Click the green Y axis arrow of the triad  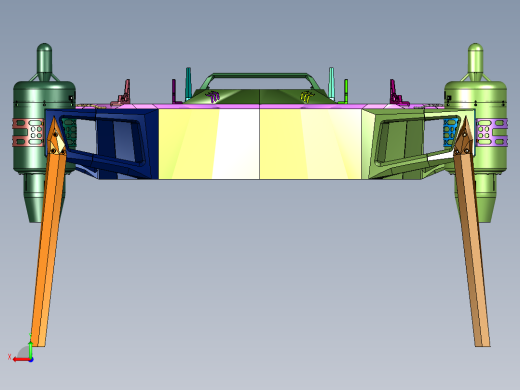click(x=31, y=348)
